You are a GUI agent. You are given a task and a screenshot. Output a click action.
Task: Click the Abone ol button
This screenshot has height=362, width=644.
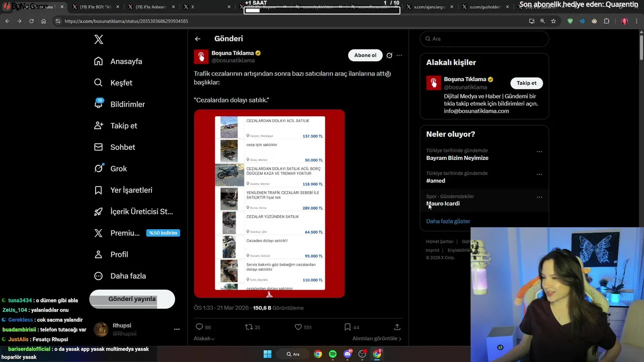click(365, 55)
